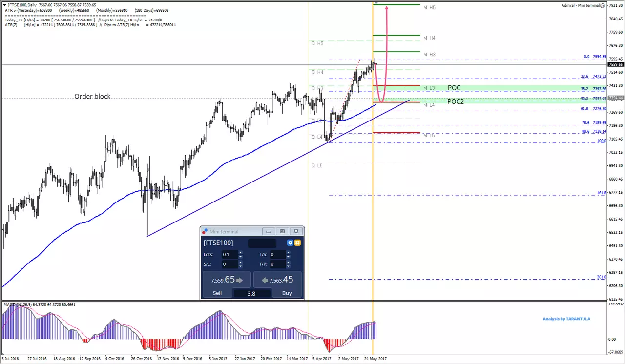Click the gray triangle marker above orange line
Screen dimensions: 625x364
pos(376,2)
